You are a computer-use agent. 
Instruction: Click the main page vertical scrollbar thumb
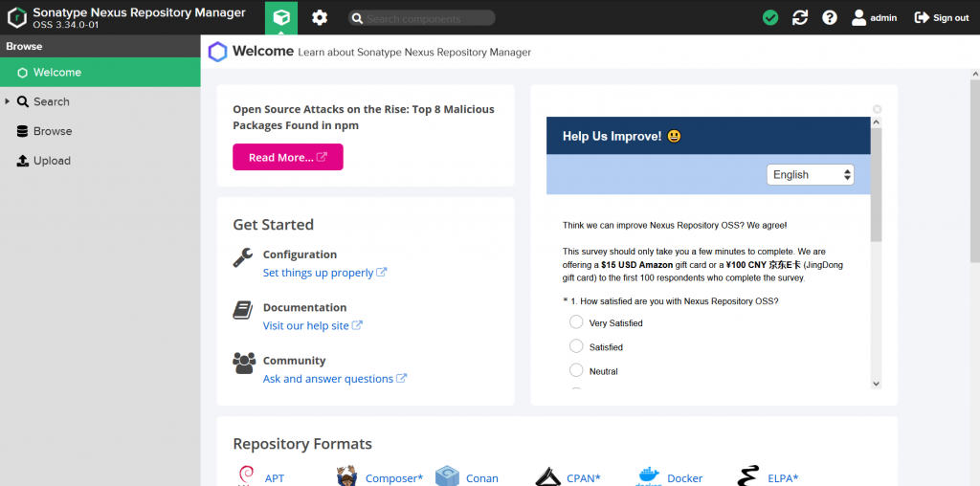tap(975, 171)
